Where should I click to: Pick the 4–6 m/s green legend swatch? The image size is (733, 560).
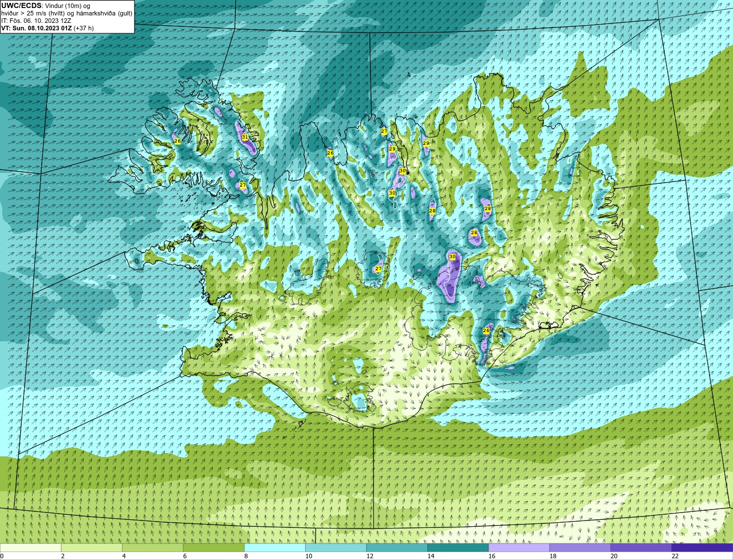(152, 547)
